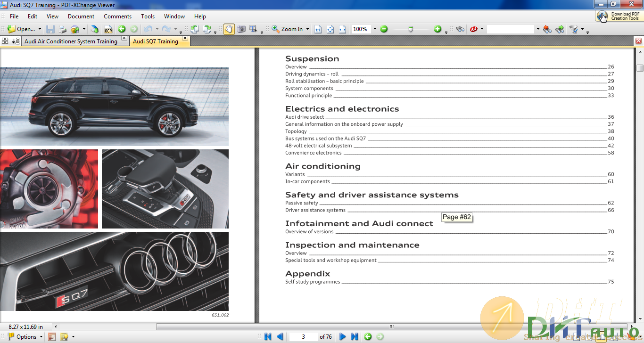Click the tab list sort icon
Image resolution: width=644 pixels, height=343 pixels.
[x=15, y=41]
